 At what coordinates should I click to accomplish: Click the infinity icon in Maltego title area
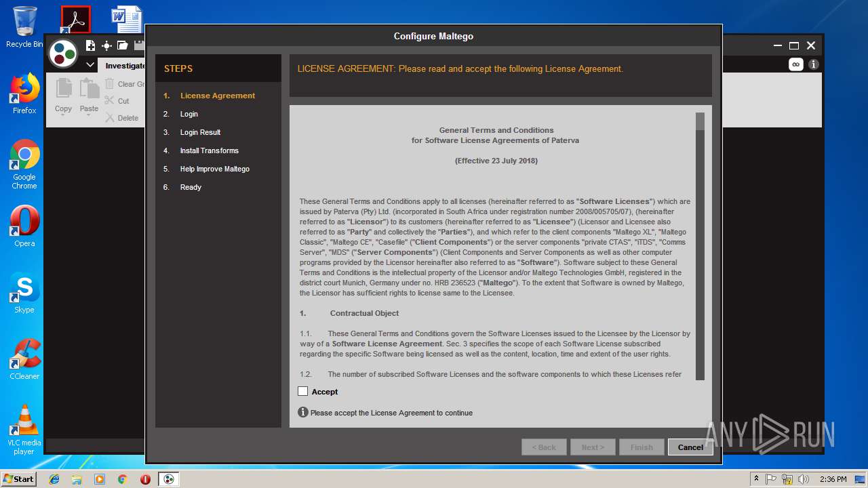coord(796,64)
